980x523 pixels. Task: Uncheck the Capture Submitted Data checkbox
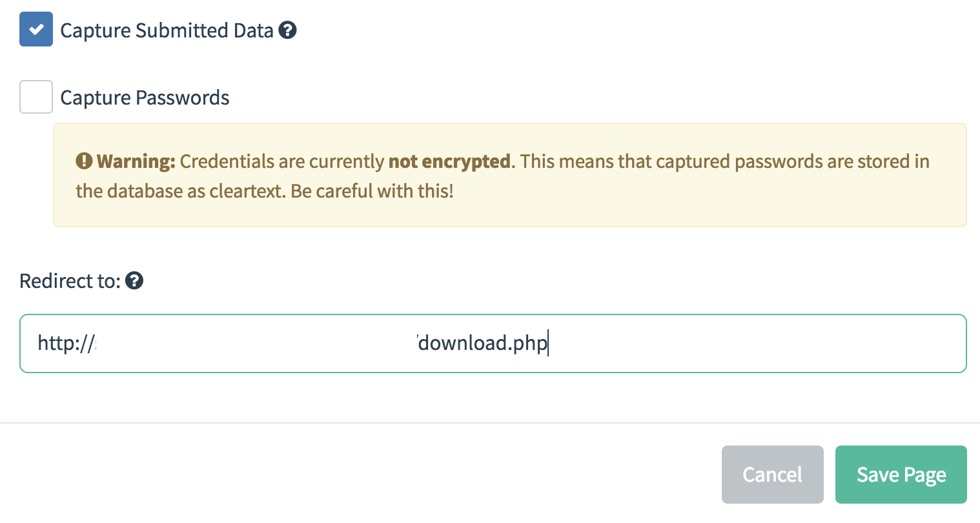[36, 30]
